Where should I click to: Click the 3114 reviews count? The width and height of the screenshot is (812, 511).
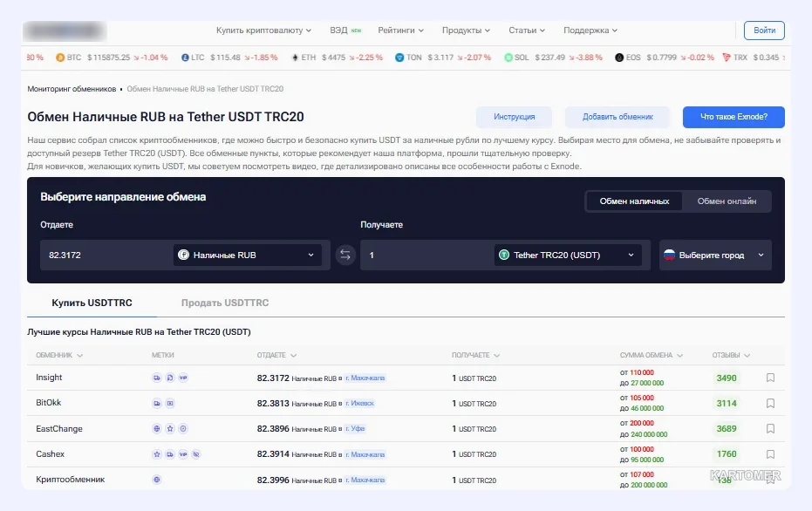click(x=726, y=404)
